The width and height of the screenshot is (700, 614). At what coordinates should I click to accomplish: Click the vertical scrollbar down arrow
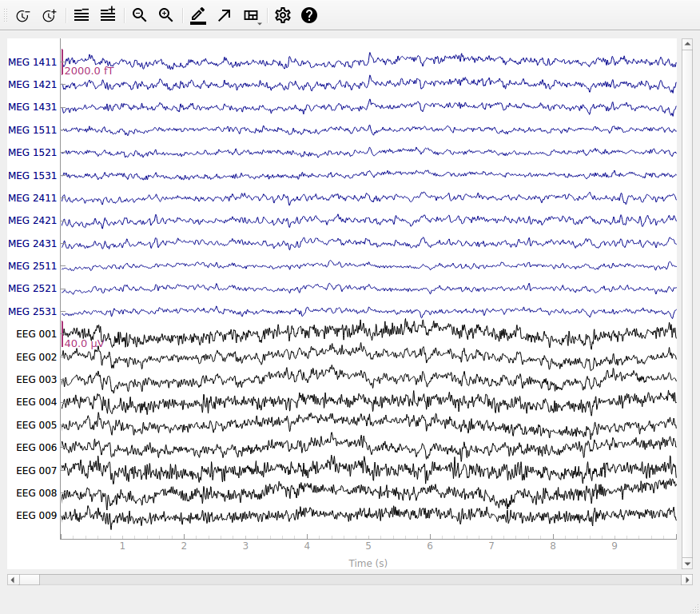[687, 564]
